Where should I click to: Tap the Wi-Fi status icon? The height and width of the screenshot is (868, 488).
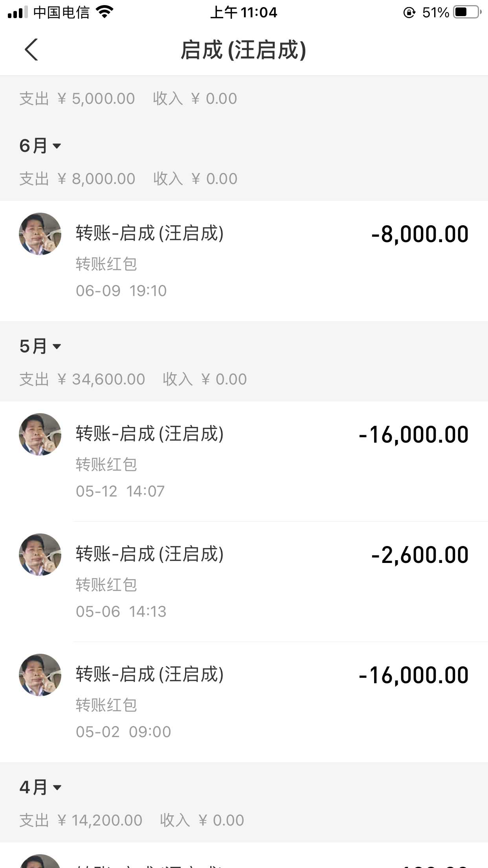pos(105,12)
